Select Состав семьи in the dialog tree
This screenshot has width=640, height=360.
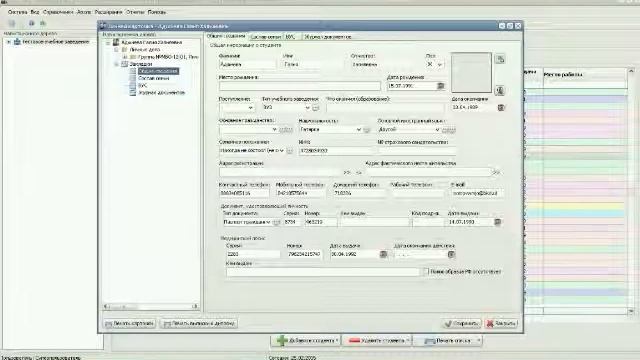point(153,78)
